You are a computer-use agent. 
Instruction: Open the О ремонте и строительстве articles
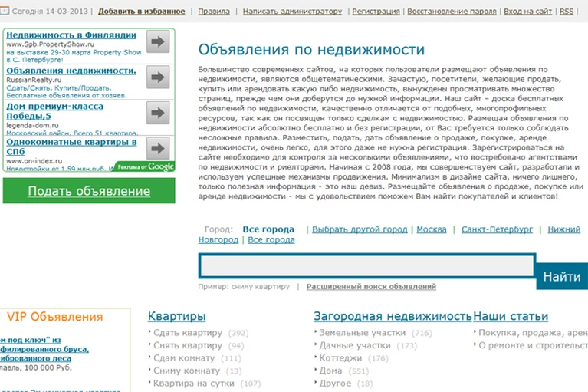(533, 345)
